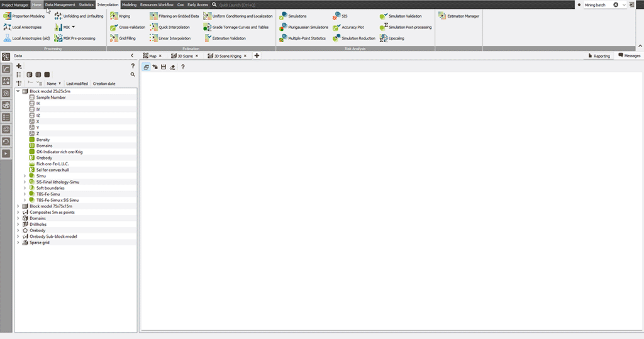Launch Unfolding and Unfaulting

click(x=79, y=16)
